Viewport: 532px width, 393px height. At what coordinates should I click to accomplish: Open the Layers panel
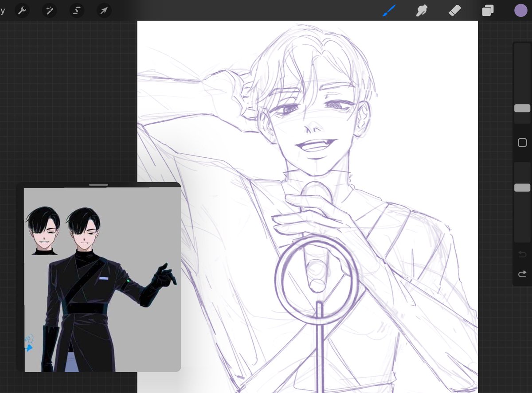pos(488,10)
